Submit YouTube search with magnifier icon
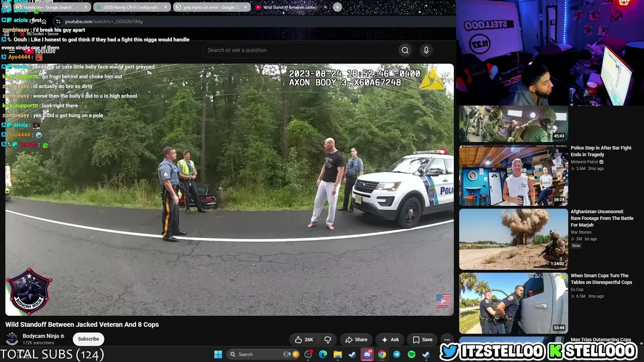The height and width of the screenshot is (362, 644). (405, 50)
